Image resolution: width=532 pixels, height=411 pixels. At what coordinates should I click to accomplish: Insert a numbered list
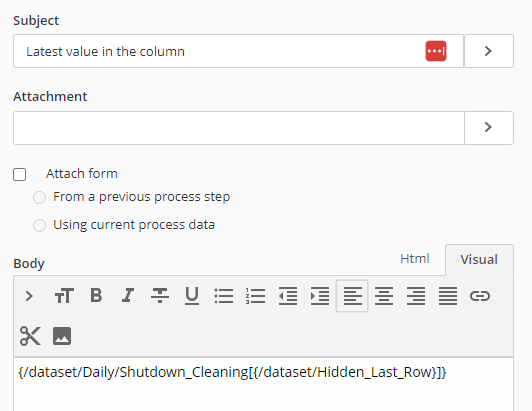[x=255, y=296]
